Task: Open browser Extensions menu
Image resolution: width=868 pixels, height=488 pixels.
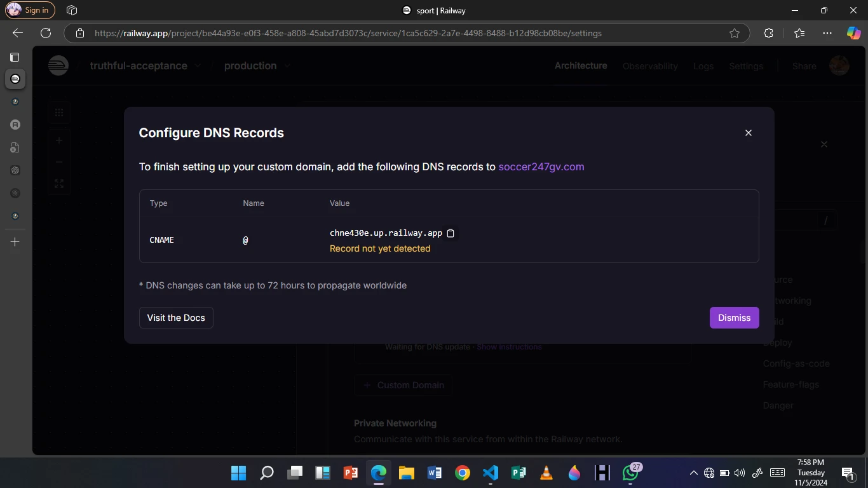Action: [x=768, y=33]
